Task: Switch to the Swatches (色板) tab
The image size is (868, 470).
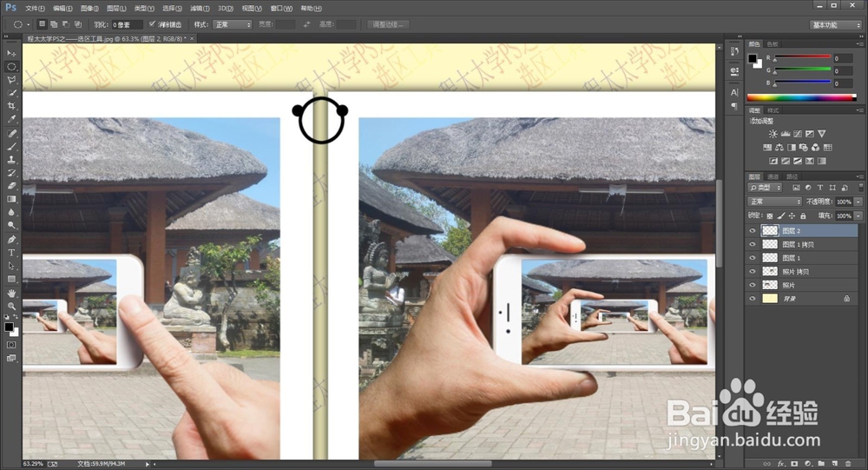Action: pos(773,43)
